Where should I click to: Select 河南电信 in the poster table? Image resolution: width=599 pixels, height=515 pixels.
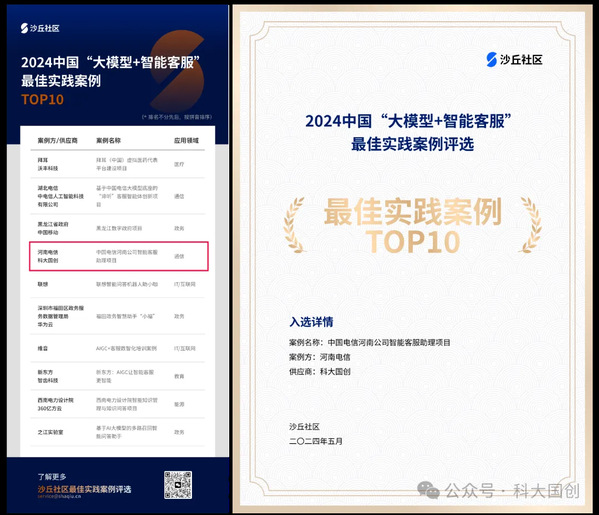point(48,252)
